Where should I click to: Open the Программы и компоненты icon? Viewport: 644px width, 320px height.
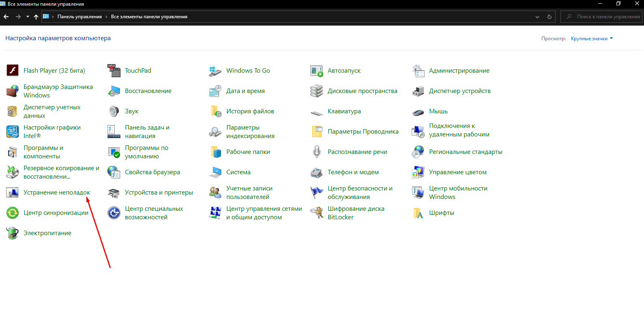[13, 152]
